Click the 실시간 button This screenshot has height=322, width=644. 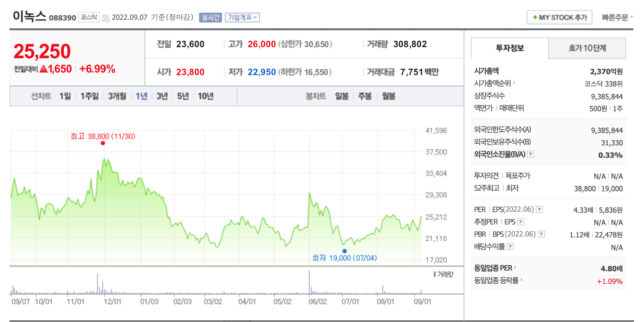(x=210, y=17)
